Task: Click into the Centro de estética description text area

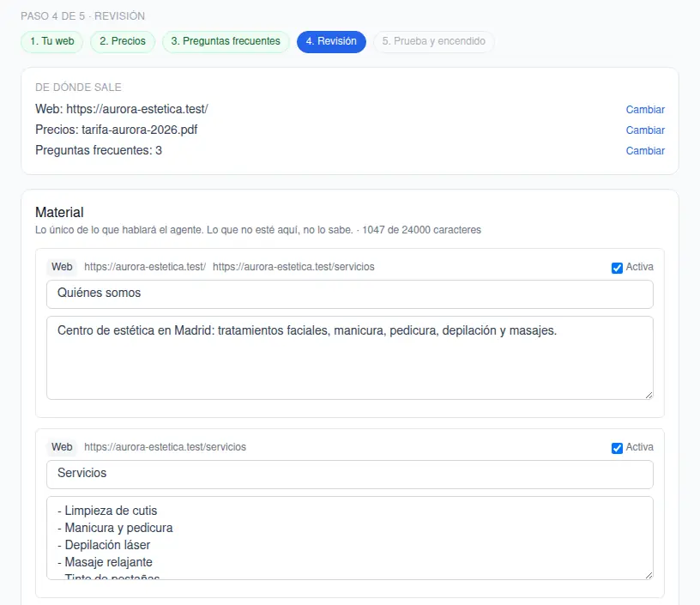Action: (x=350, y=358)
